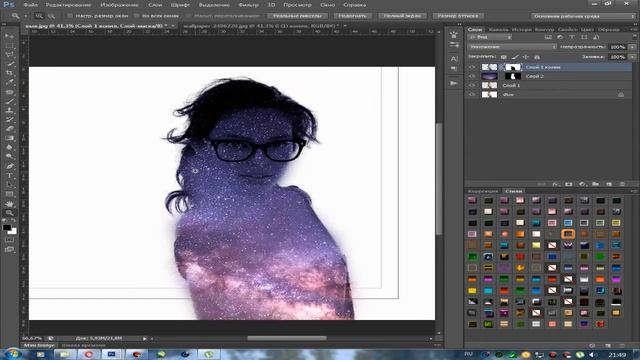Click the Полный экран button
The image size is (640, 360).
tap(402, 16)
